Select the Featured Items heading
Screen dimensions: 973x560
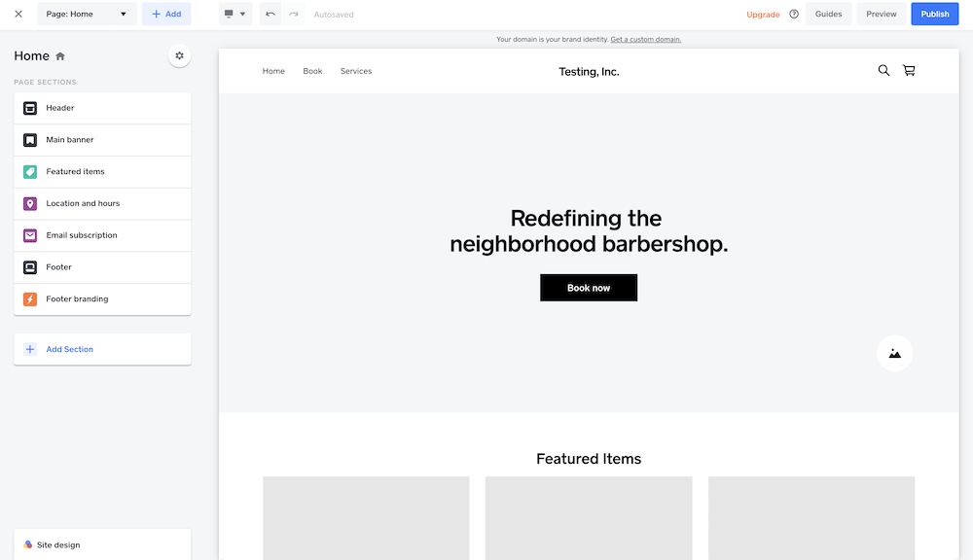589,458
